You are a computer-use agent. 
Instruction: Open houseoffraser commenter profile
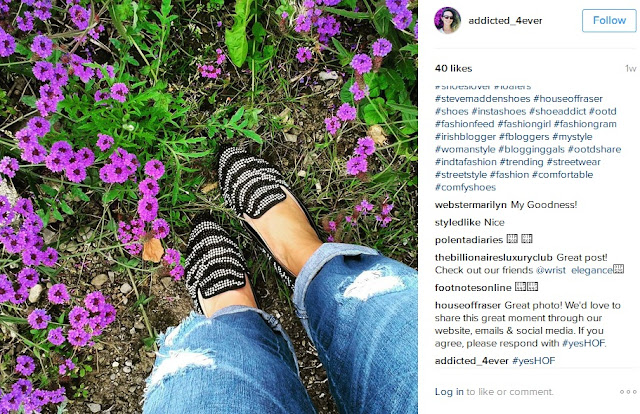click(468, 305)
